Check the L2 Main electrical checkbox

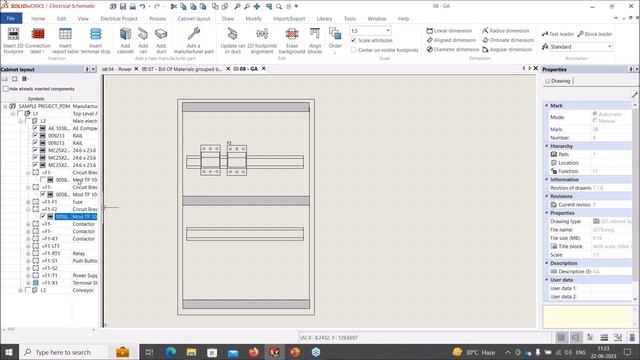pyautogui.click(x=27, y=121)
